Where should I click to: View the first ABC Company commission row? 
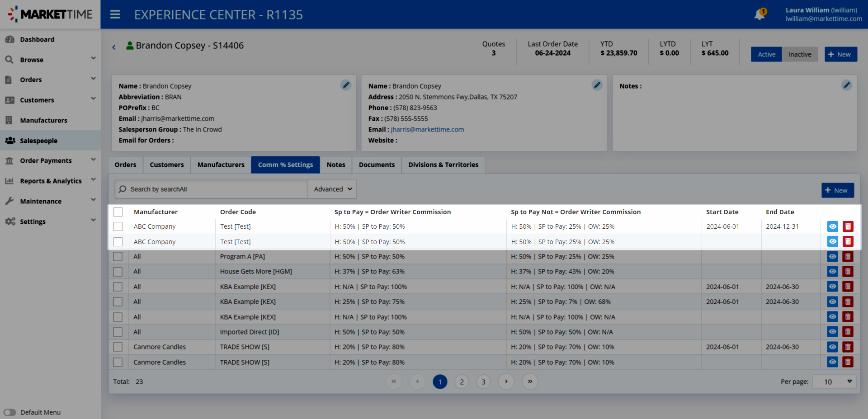click(x=832, y=226)
